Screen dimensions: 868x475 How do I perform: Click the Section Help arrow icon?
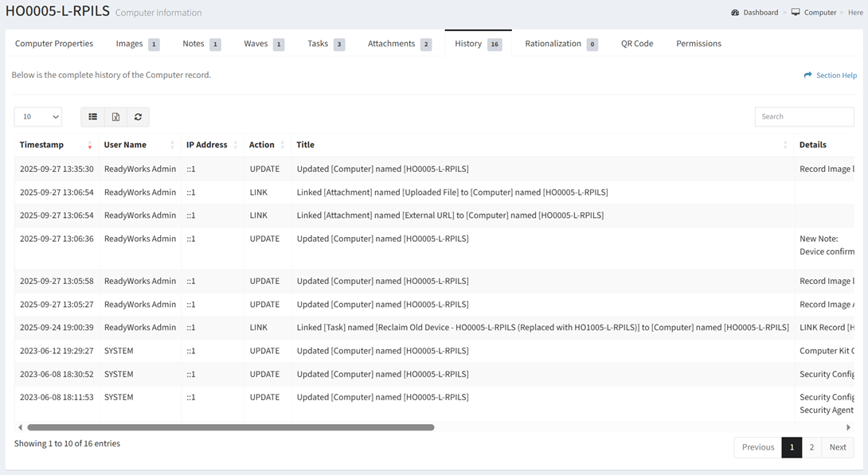pyautogui.click(x=807, y=76)
